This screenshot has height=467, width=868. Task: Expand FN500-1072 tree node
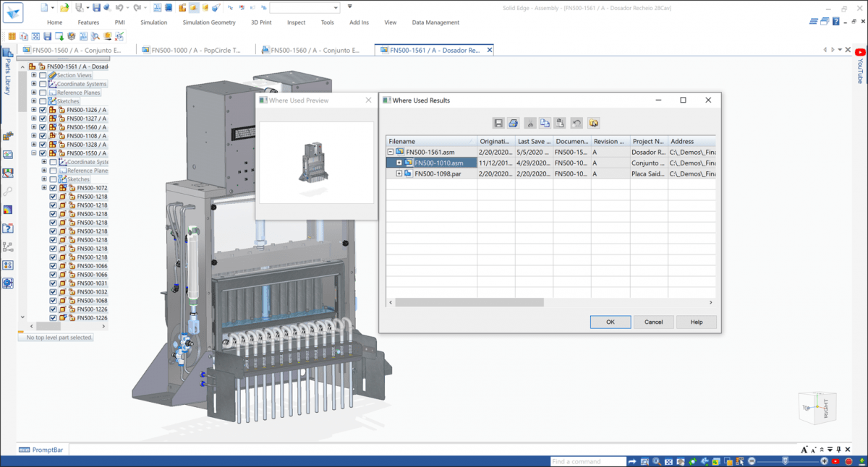(44, 188)
